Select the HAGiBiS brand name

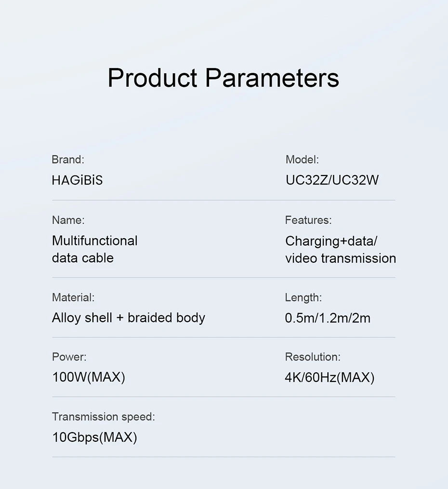(77, 180)
